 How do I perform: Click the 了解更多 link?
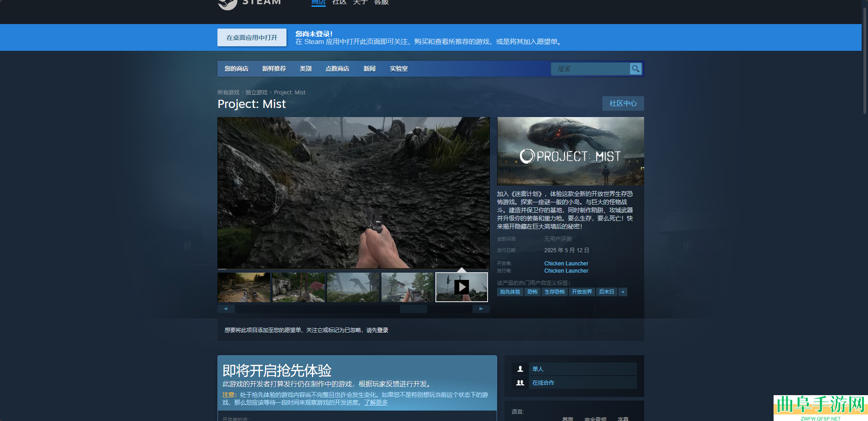coord(376,402)
